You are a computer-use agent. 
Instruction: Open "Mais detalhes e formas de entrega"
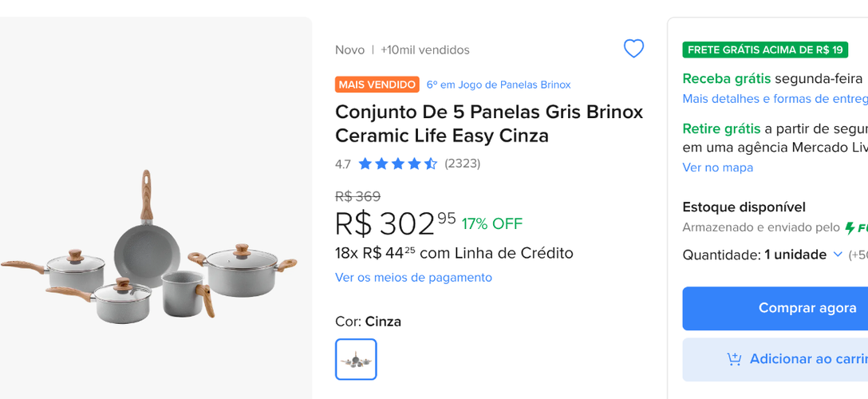coord(775,99)
